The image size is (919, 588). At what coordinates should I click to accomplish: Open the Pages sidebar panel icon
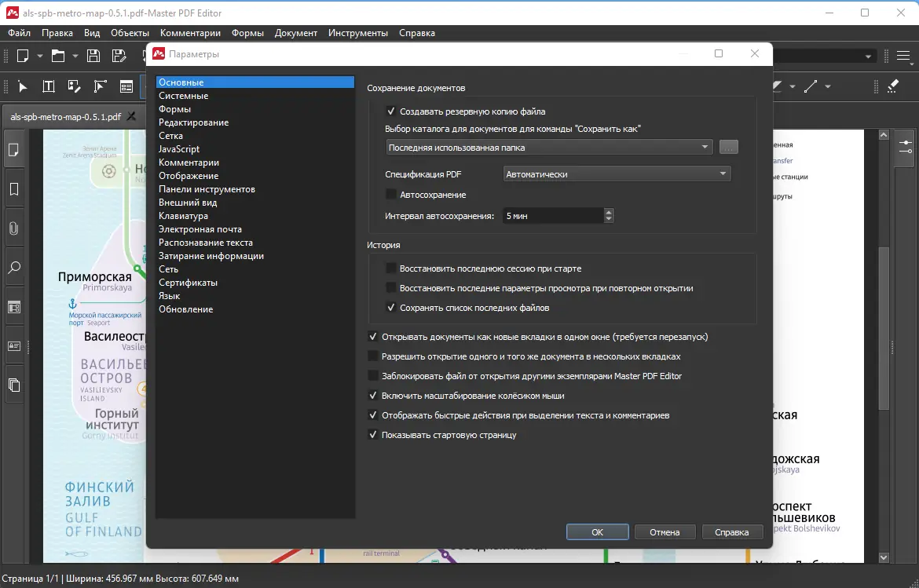pyautogui.click(x=14, y=151)
